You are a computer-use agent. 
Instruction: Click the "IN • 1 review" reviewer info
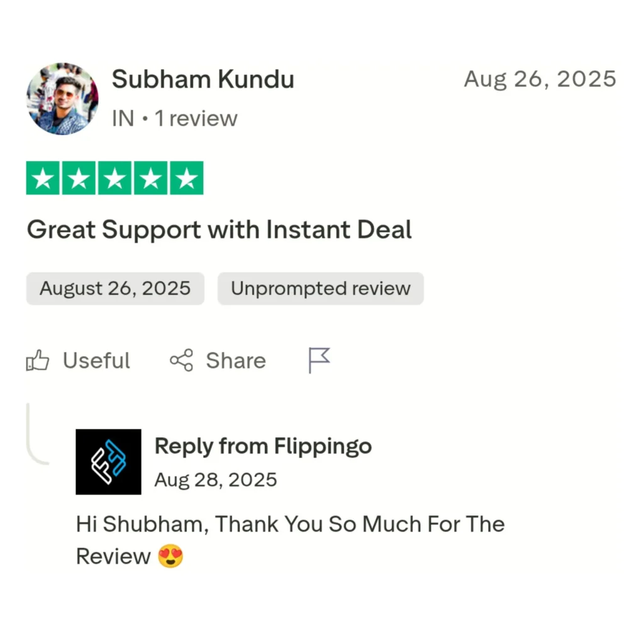(x=174, y=118)
